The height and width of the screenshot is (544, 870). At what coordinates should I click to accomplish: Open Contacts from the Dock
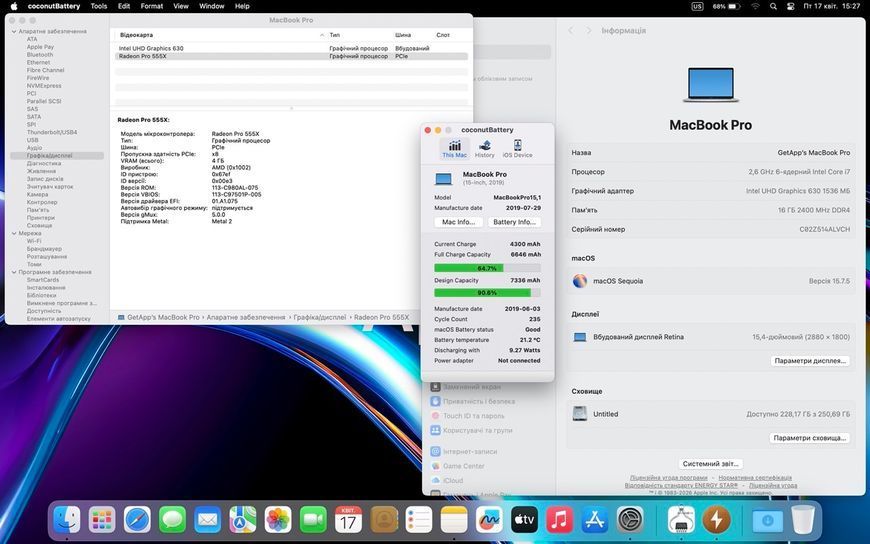pos(384,520)
